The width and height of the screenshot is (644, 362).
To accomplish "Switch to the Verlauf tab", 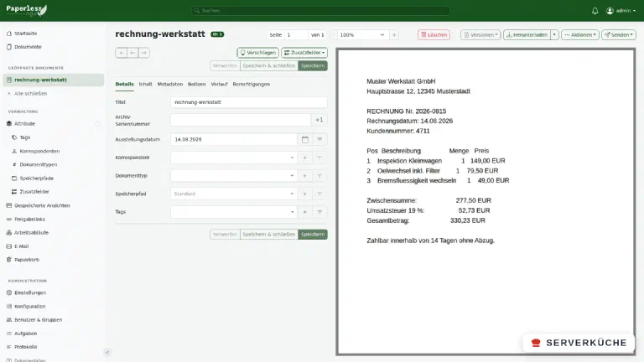I will coord(219,84).
